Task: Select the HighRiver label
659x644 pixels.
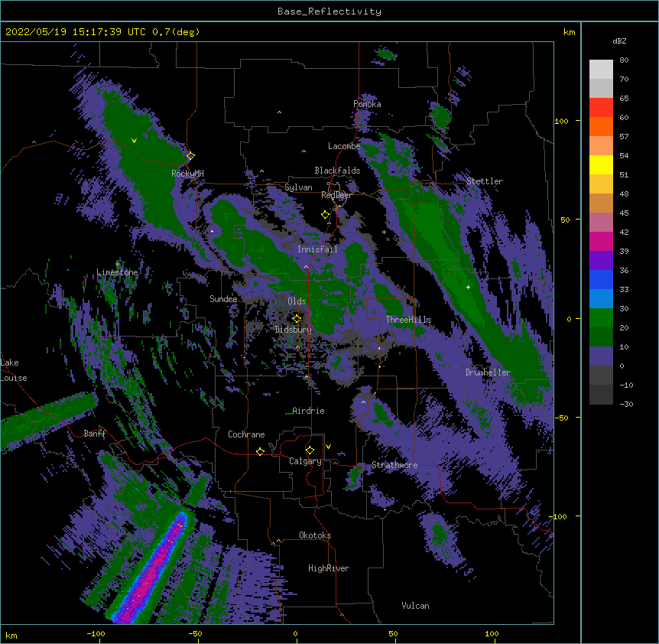Action: pos(329,568)
